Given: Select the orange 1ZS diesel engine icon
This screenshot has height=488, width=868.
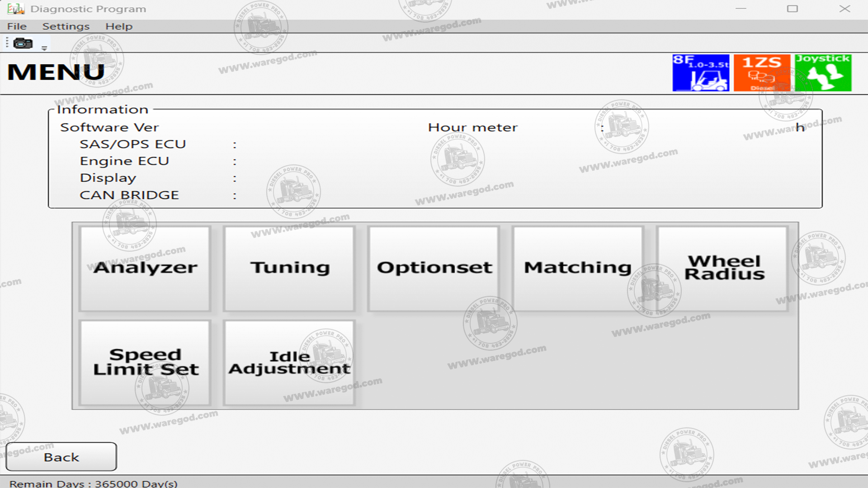Looking at the screenshot, I should click(x=762, y=73).
